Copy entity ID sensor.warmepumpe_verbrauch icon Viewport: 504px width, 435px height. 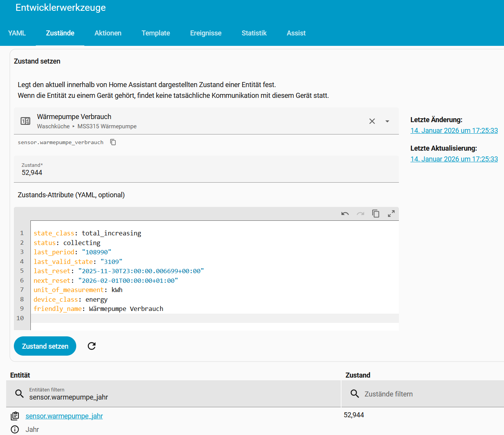(113, 142)
